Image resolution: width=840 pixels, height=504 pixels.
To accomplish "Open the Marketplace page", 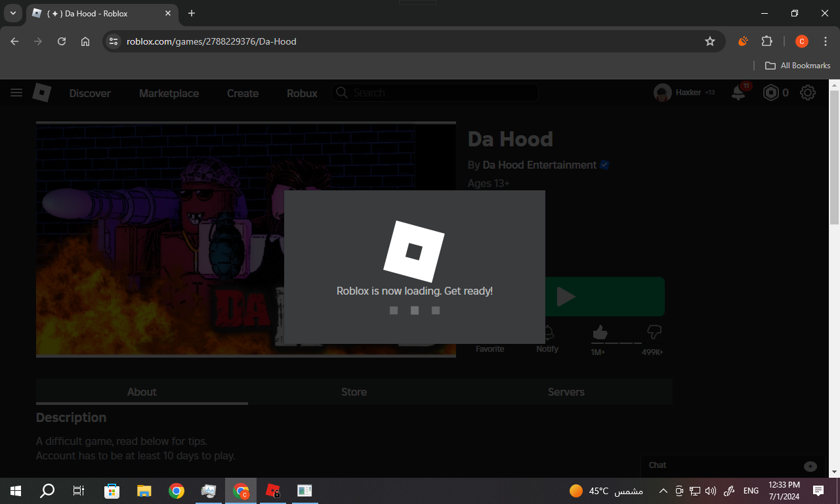I will tap(169, 93).
